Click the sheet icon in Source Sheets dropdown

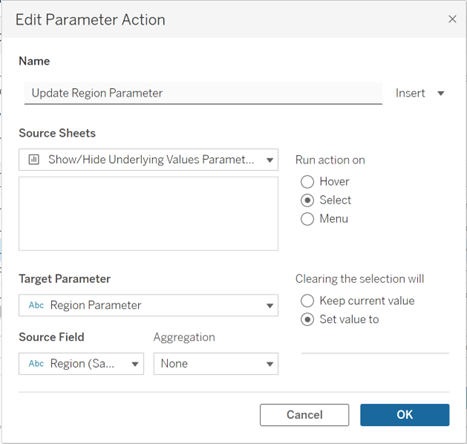click(x=34, y=160)
